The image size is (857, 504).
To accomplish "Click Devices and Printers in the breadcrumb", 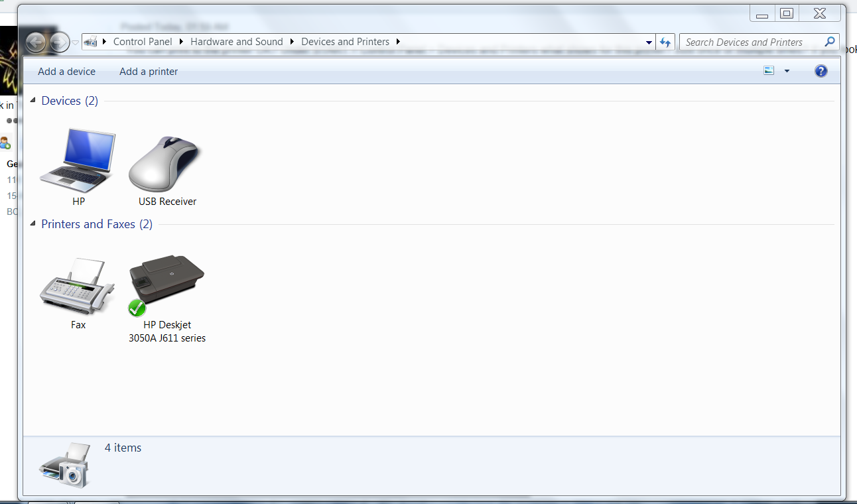I will click(345, 42).
